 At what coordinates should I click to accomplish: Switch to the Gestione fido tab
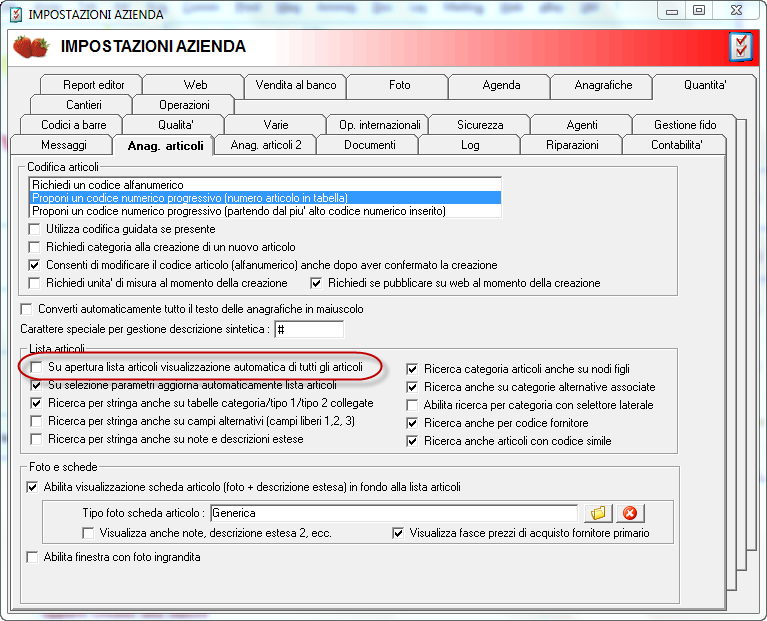[685, 125]
